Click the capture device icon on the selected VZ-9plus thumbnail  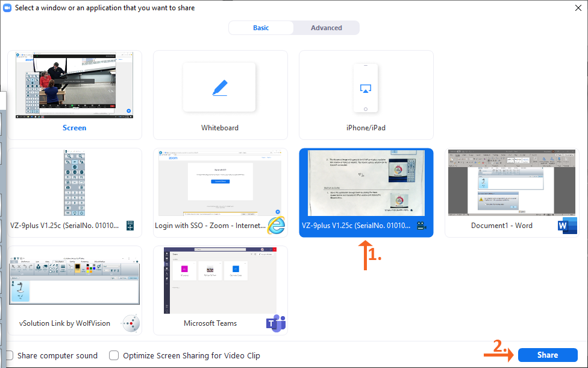422,225
